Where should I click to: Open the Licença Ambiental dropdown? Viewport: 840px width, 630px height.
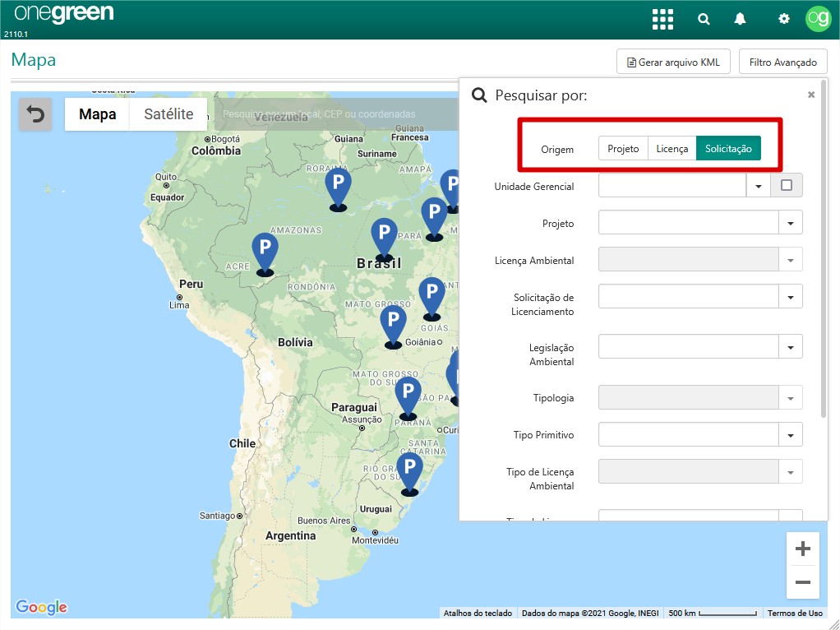[x=700, y=260]
